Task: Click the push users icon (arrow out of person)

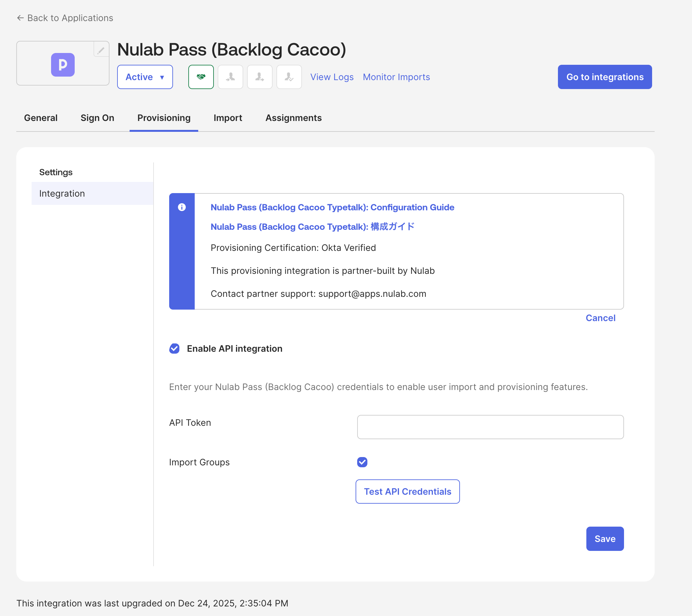Action: pyautogui.click(x=260, y=77)
